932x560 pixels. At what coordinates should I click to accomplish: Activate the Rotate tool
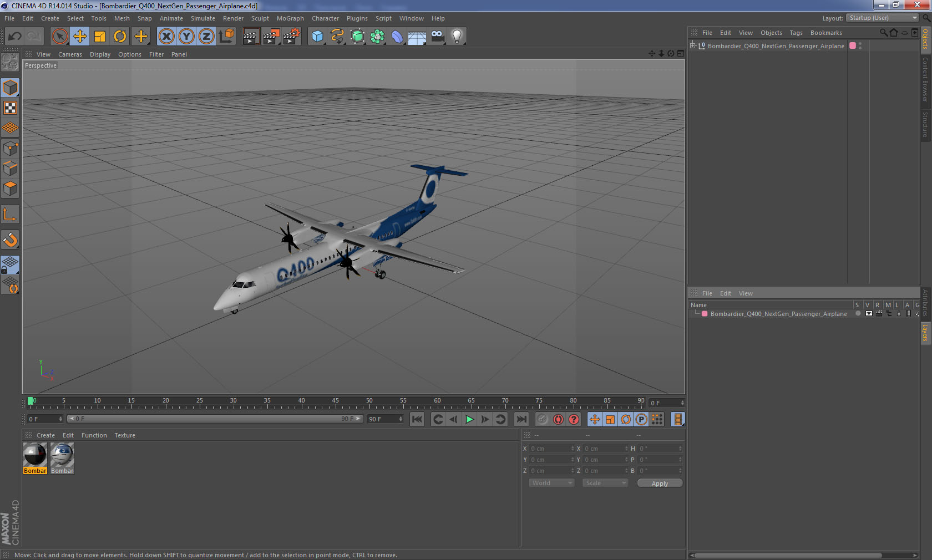[120, 37]
